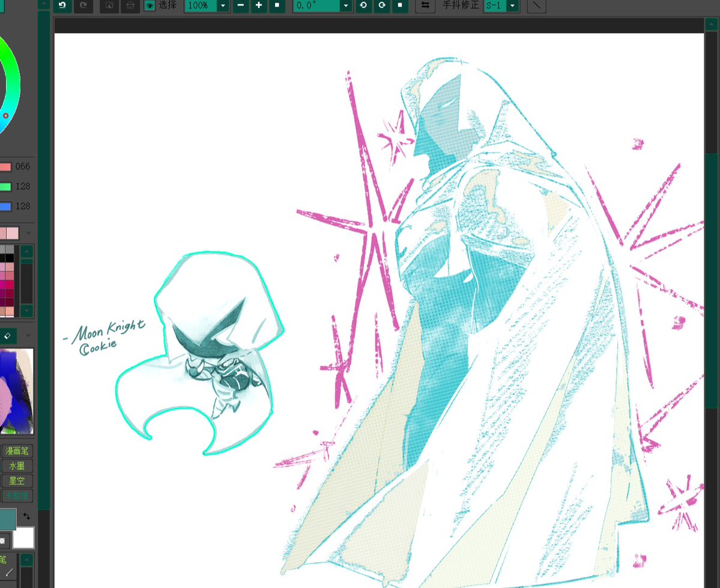The height and width of the screenshot is (588, 720).
Task: Zoom out with the minus button
Action: [x=240, y=5]
